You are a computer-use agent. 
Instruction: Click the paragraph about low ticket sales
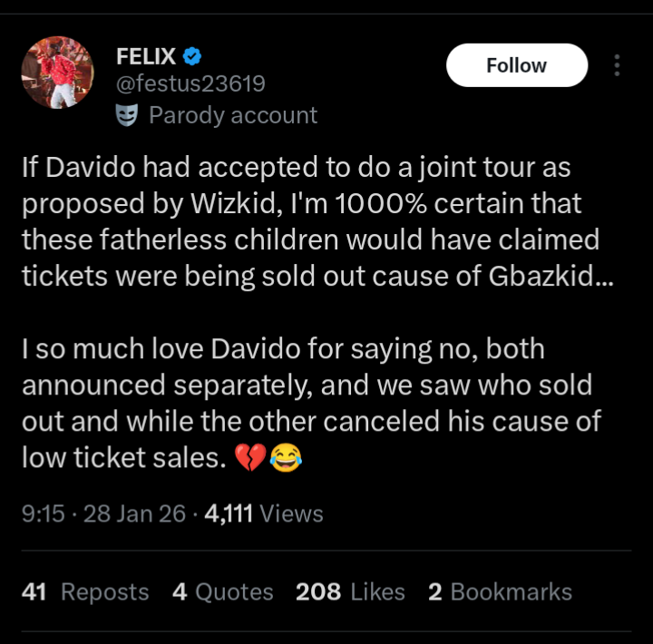[x=307, y=404]
